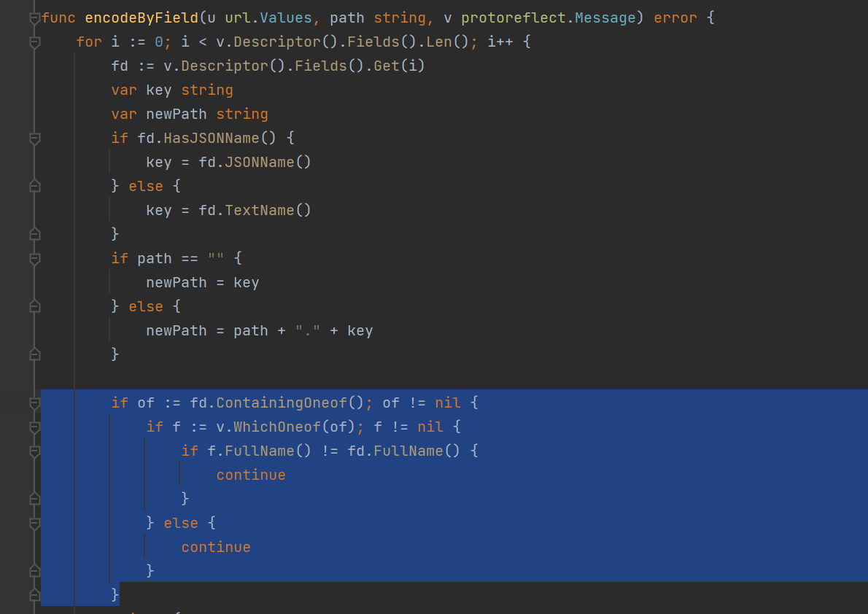Click the key = fd.JSONName() line

(228, 163)
